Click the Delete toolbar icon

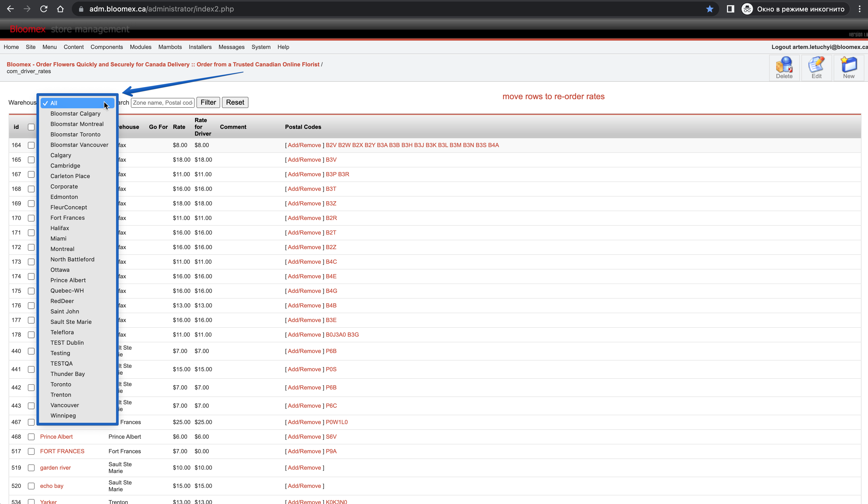click(784, 68)
